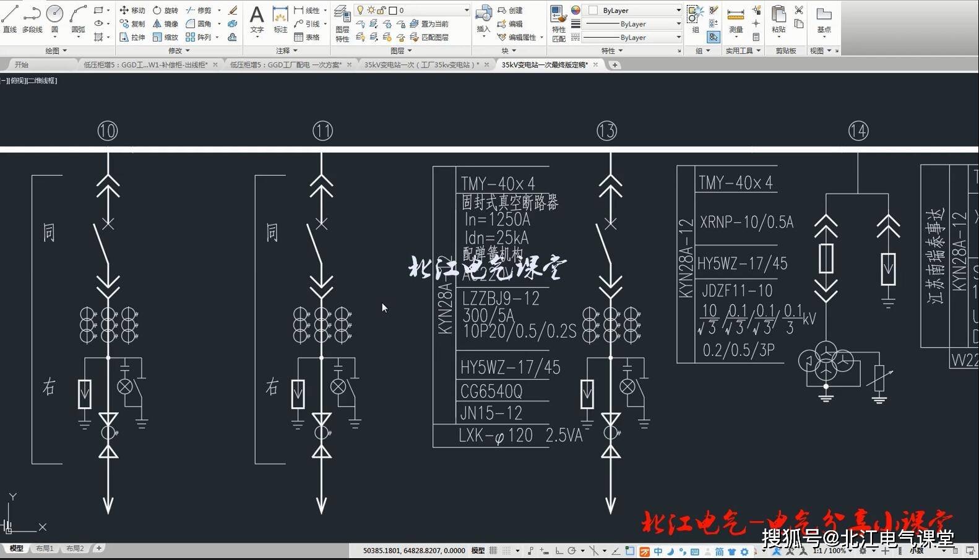Toggle the layer lightbulb on/off icon

click(x=360, y=11)
